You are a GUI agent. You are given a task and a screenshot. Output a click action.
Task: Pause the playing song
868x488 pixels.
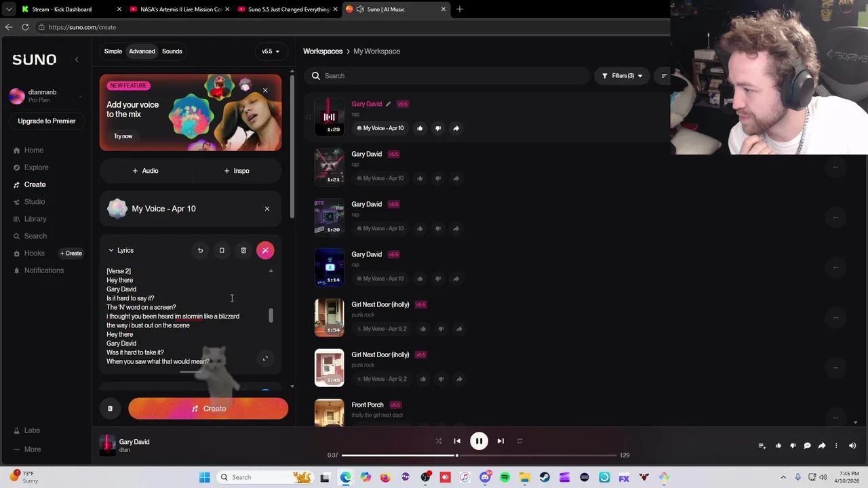[x=479, y=441]
